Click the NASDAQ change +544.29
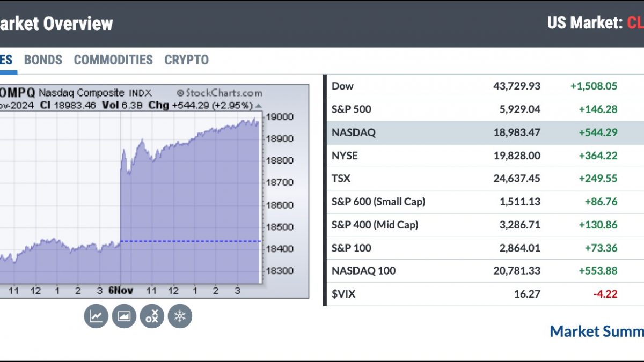644x362 pixels. [598, 132]
